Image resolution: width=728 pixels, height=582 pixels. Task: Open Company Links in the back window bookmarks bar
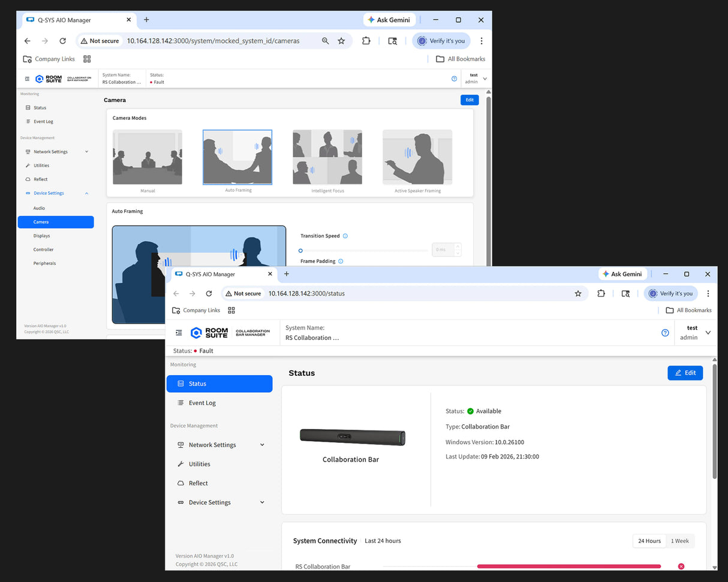tap(49, 59)
